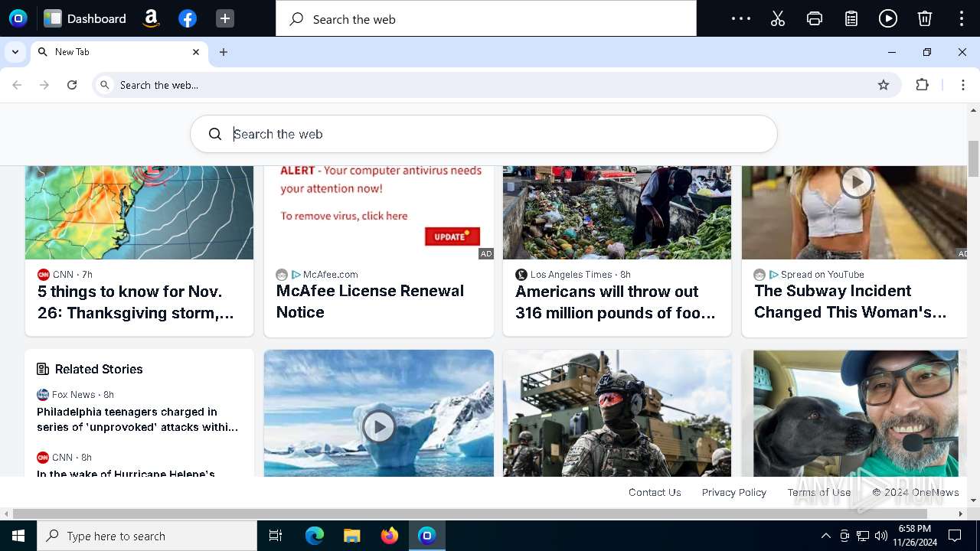Click the printer icon
The image size is (980, 551).
tap(815, 18)
